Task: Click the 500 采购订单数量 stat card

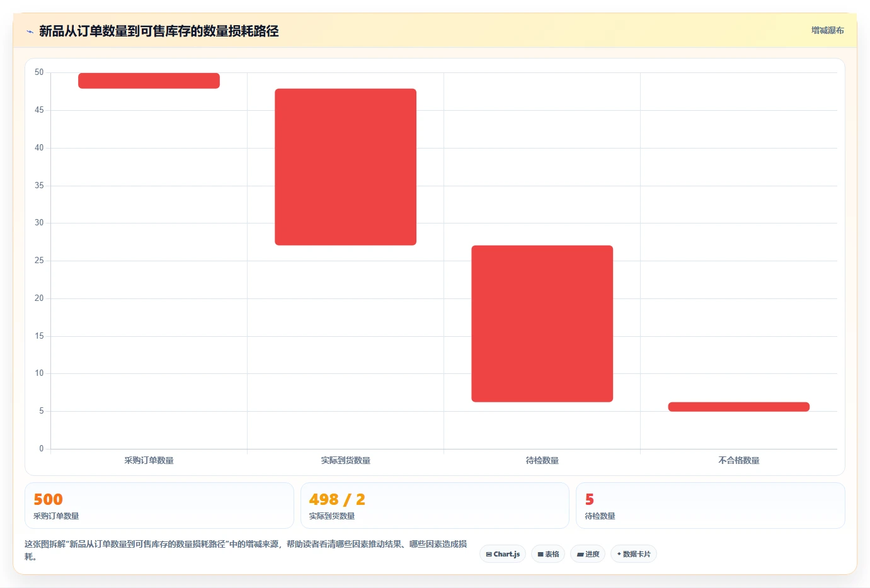Action: (x=159, y=506)
